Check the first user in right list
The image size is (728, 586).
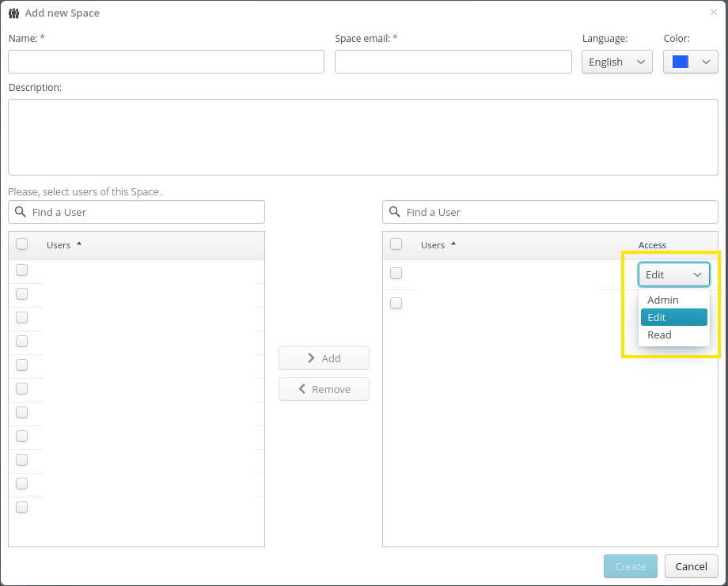tap(396, 274)
